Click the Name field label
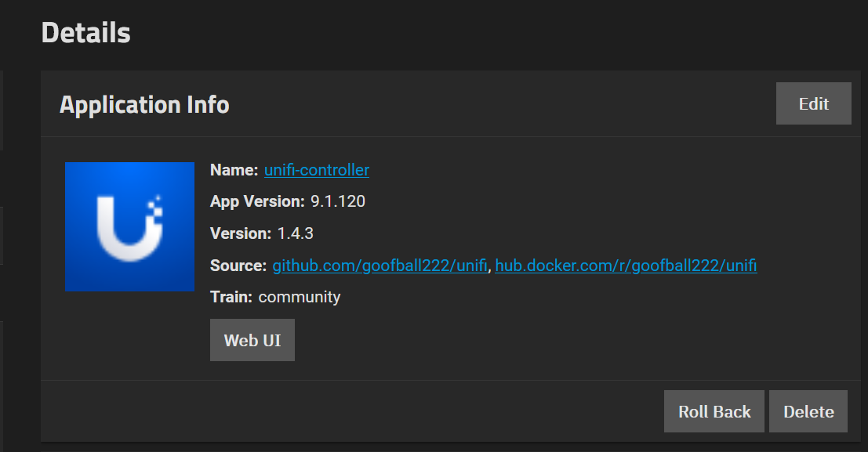Screen dimensions: 868x452 (234, 170)
